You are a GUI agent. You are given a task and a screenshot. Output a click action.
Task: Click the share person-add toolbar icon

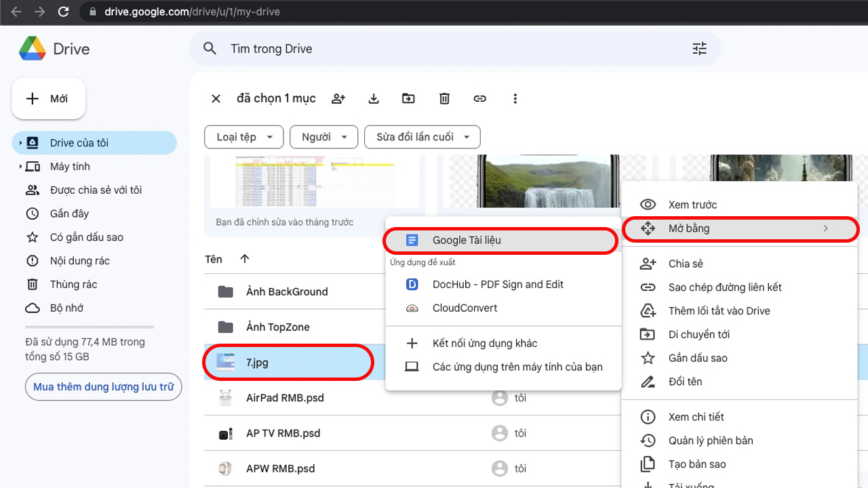coord(338,99)
